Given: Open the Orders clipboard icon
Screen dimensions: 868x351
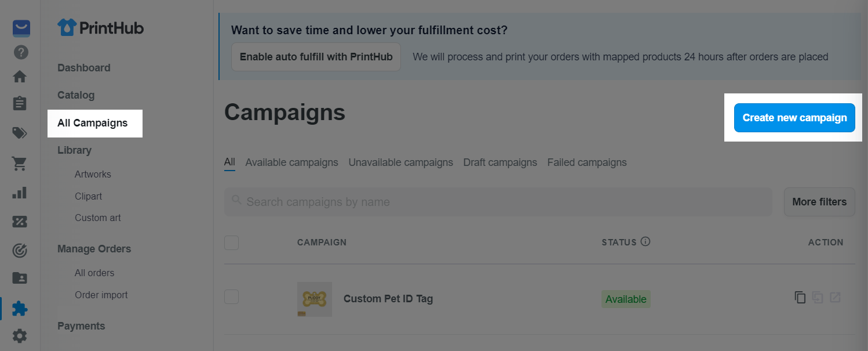Looking at the screenshot, I should click(20, 103).
